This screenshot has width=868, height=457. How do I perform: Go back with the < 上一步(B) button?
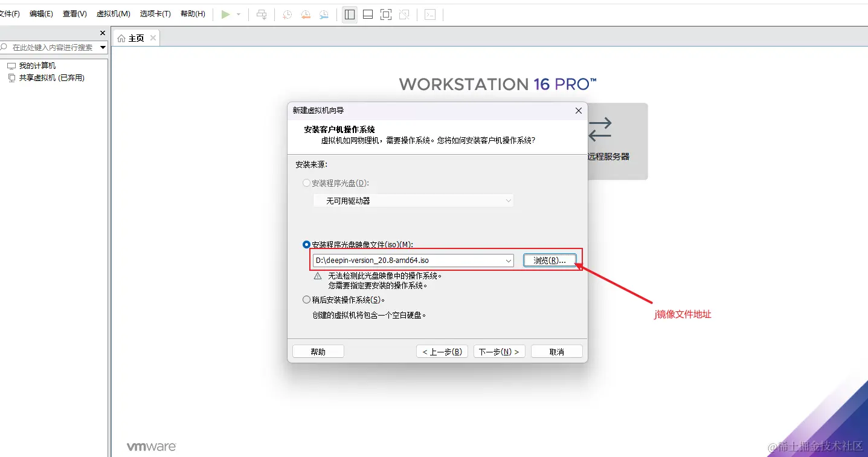point(442,352)
